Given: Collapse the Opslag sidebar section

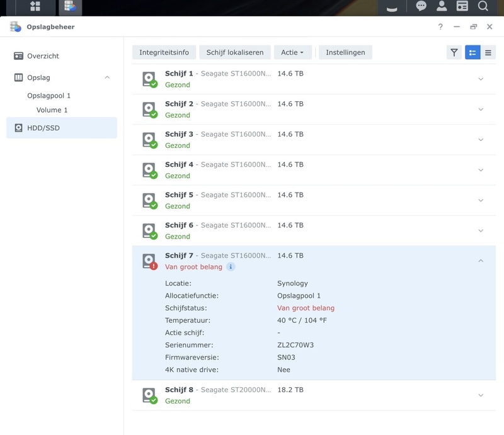Looking at the screenshot, I should point(107,77).
